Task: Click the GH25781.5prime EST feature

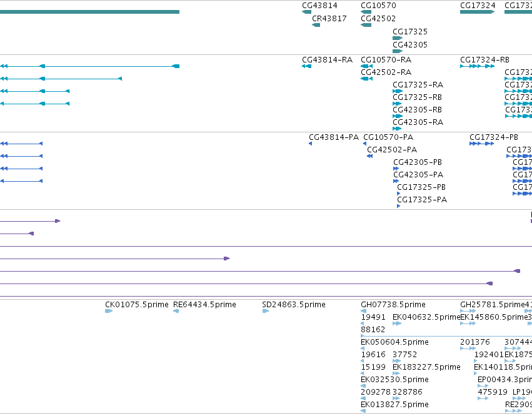Action: coord(468,311)
